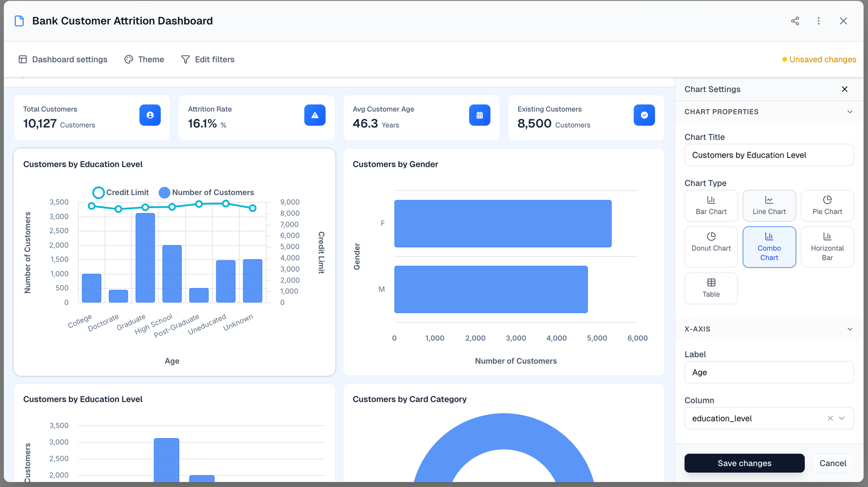Close the Chart Settings panel

click(x=844, y=89)
